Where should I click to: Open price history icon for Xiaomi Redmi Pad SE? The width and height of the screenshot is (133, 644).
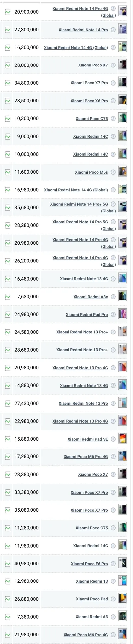tap(8, 439)
